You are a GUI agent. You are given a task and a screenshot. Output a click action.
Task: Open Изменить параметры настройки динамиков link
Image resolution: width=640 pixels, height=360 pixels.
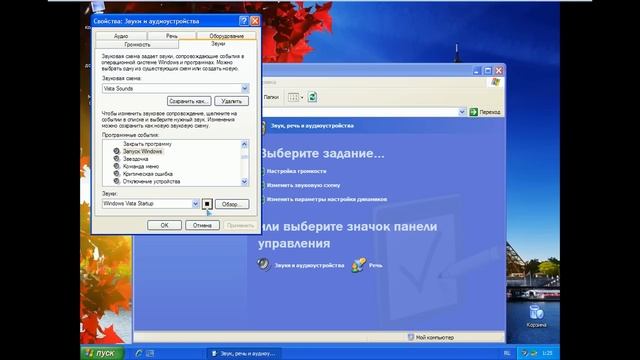point(327,200)
